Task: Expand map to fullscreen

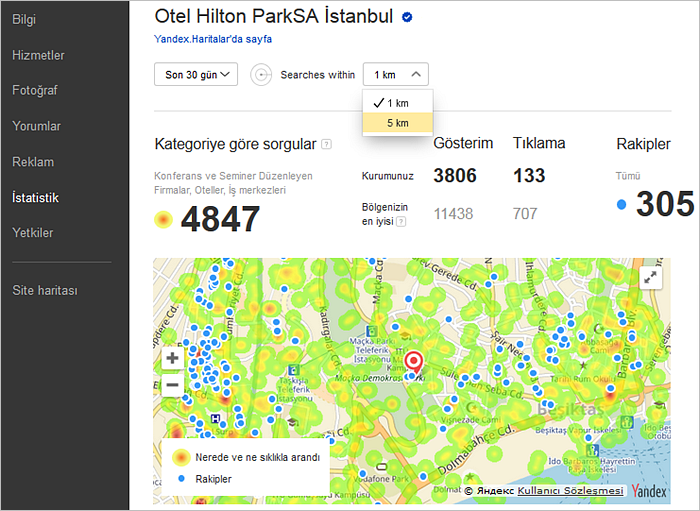Action: [x=650, y=278]
